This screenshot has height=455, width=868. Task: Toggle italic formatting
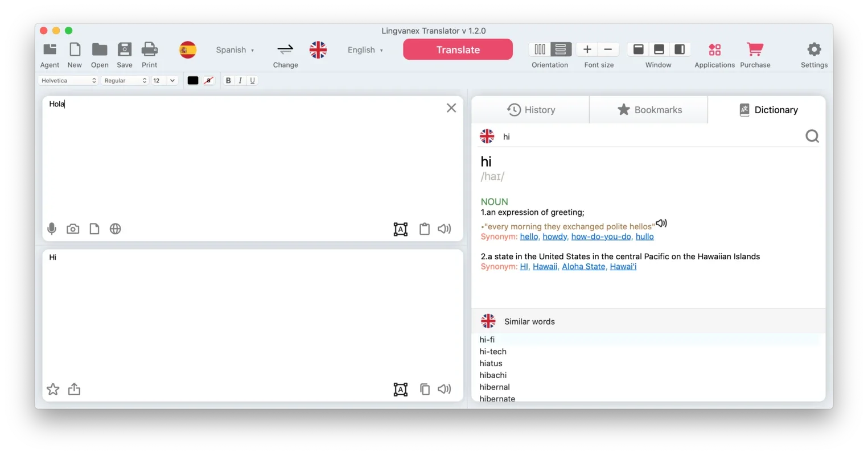(240, 81)
